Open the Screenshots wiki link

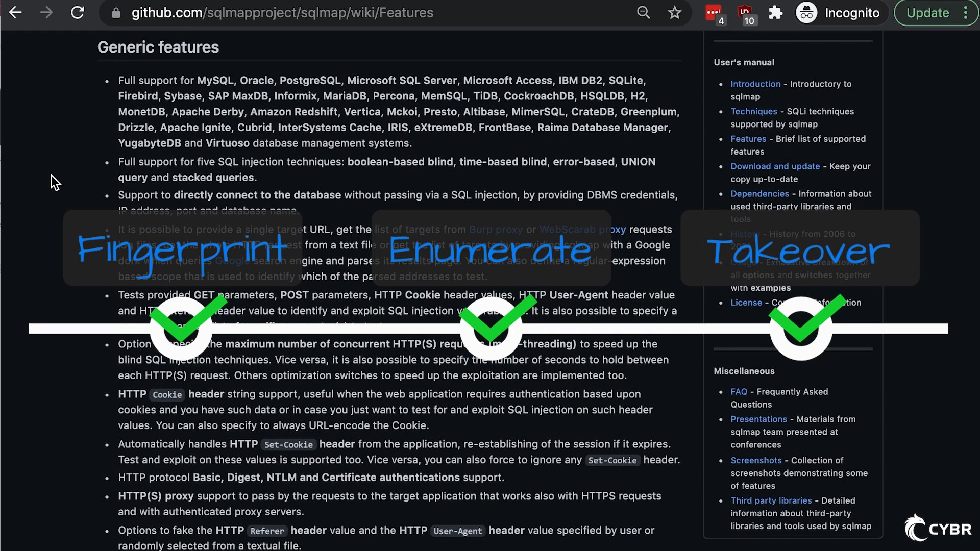756,460
